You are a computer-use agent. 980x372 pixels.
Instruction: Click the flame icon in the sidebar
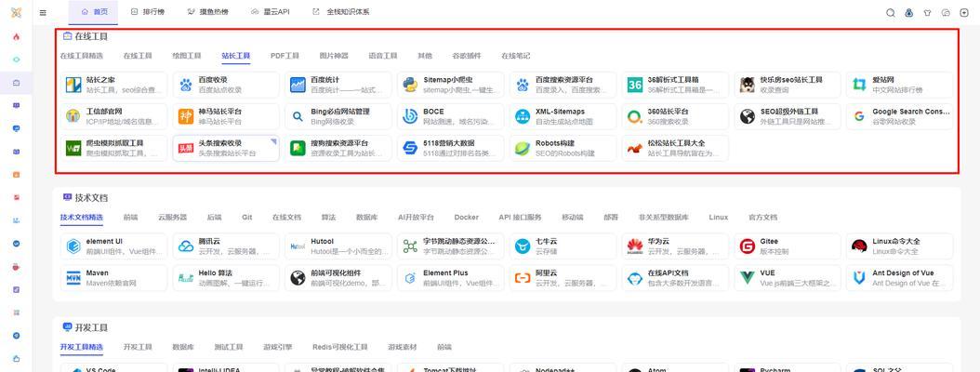click(x=16, y=37)
